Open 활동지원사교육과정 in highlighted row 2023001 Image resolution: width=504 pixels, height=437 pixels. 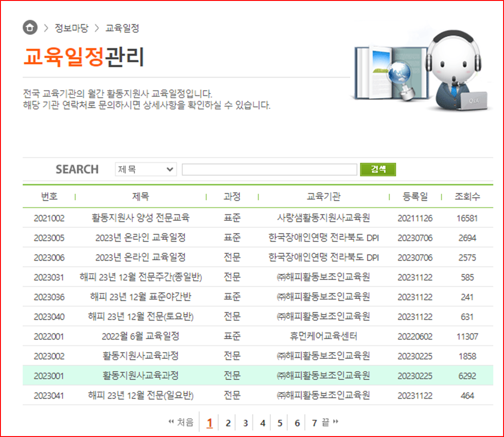point(141,375)
